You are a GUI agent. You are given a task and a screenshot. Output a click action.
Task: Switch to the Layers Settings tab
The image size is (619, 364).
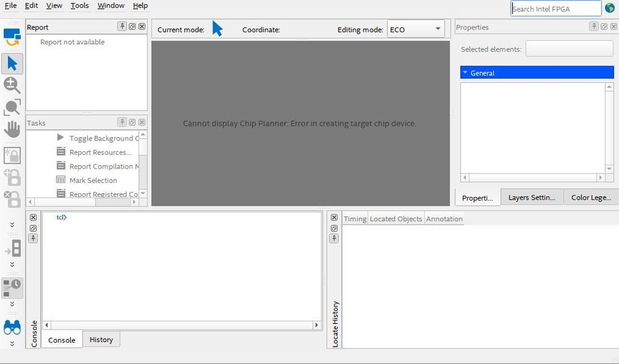tap(532, 197)
